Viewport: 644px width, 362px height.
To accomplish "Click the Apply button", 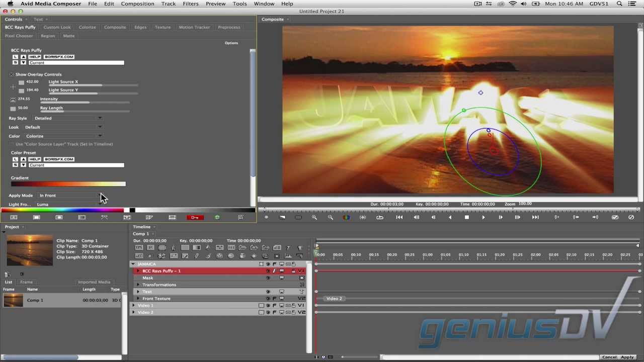I will click(x=627, y=357).
